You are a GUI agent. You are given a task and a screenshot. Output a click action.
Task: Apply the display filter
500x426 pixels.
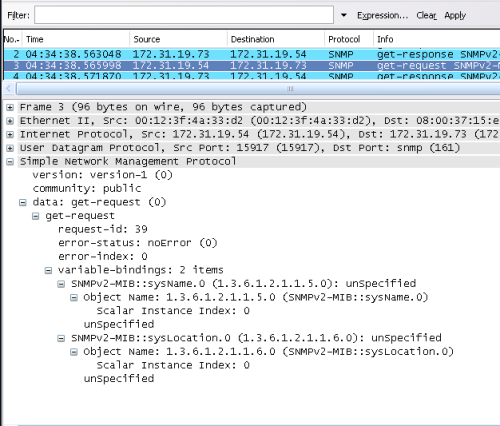click(x=455, y=15)
